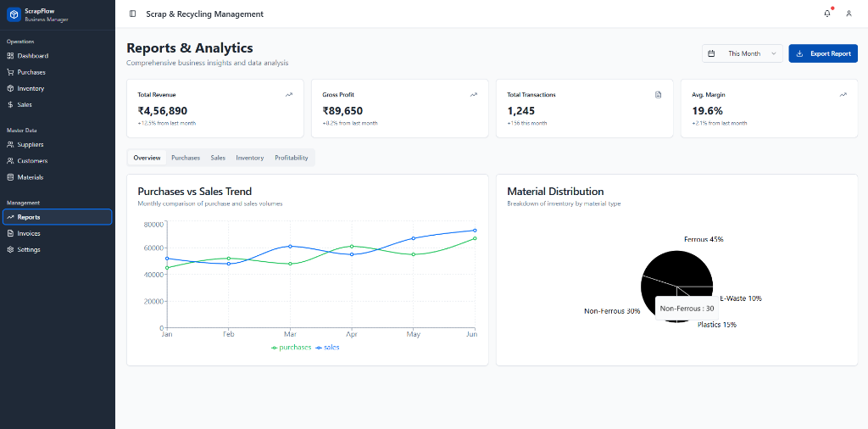The height and width of the screenshot is (429, 868).
Task: Click the Non-Ferrous : 30 tooltip
Action: pyautogui.click(x=687, y=309)
